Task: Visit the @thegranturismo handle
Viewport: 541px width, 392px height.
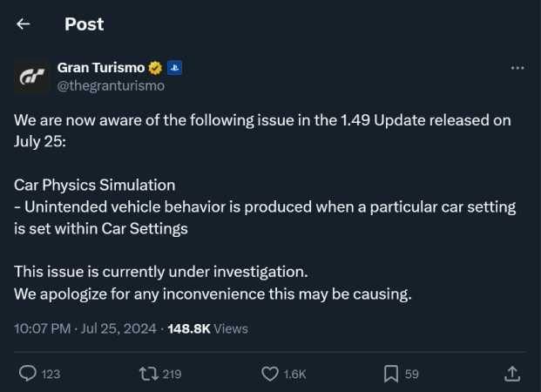Action: 111,85
